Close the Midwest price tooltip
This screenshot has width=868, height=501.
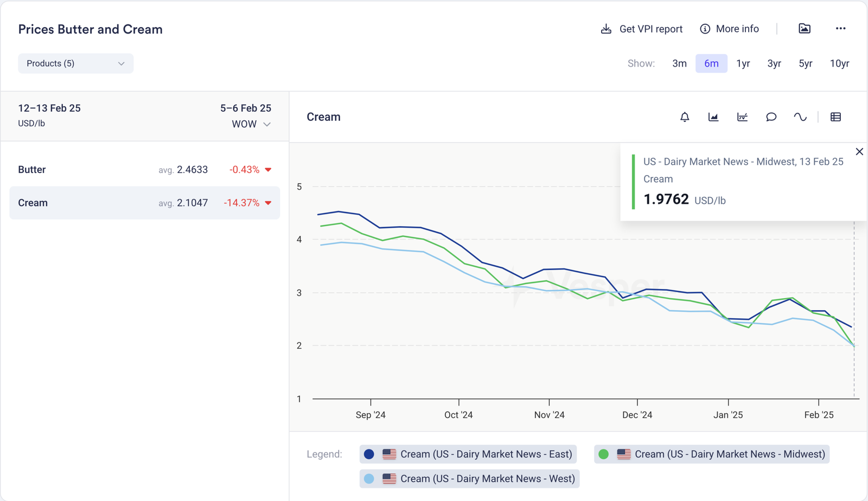pos(859,152)
